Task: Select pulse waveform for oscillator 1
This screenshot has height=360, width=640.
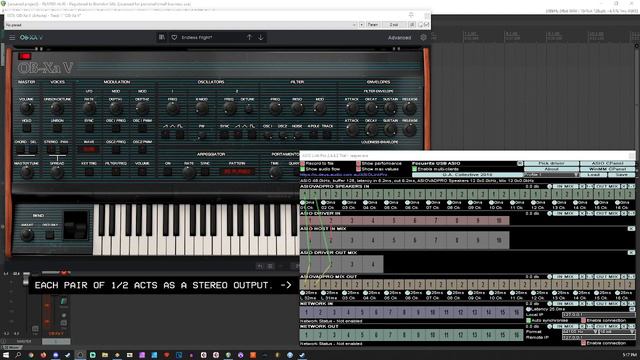Action: pyautogui.click(x=179, y=134)
